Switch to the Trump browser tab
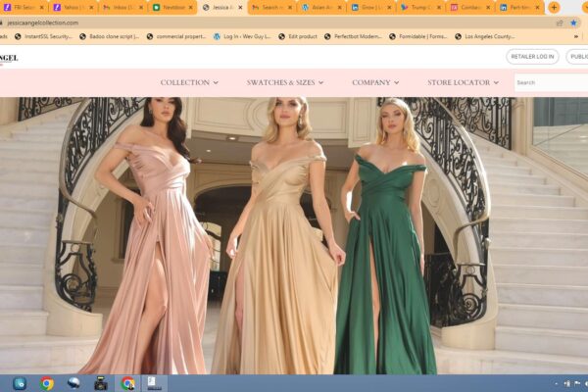This screenshot has height=392, width=588. tap(419, 7)
